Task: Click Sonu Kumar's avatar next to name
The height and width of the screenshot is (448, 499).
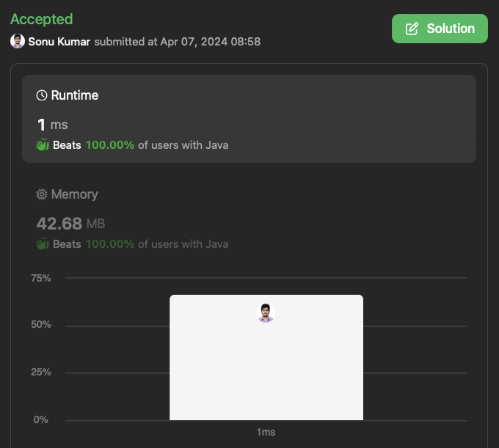Action: click(18, 41)
